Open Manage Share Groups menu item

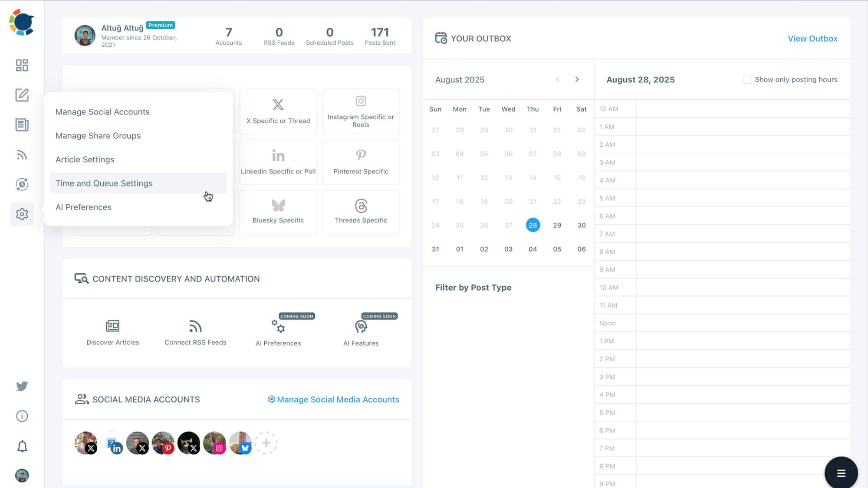[x=98, y=136]
